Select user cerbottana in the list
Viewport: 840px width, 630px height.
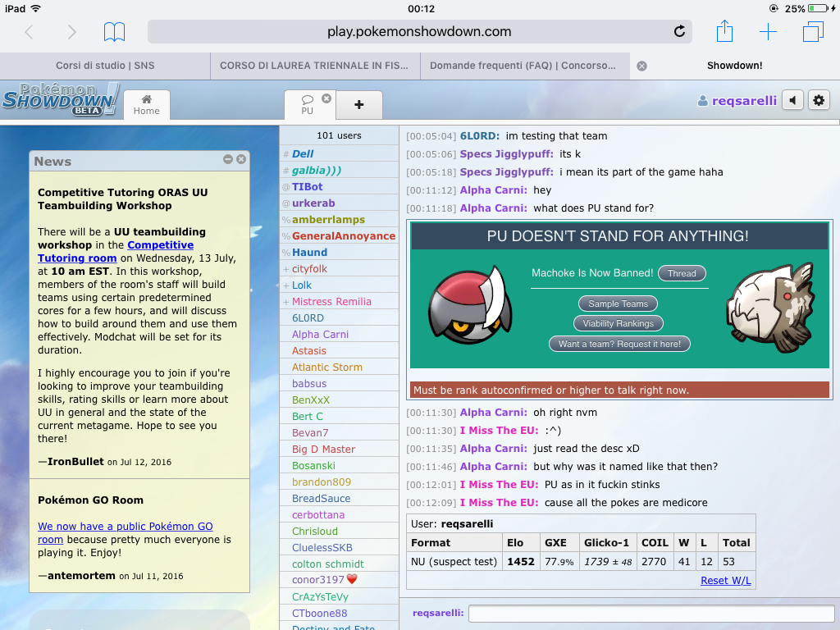(339, 515)
